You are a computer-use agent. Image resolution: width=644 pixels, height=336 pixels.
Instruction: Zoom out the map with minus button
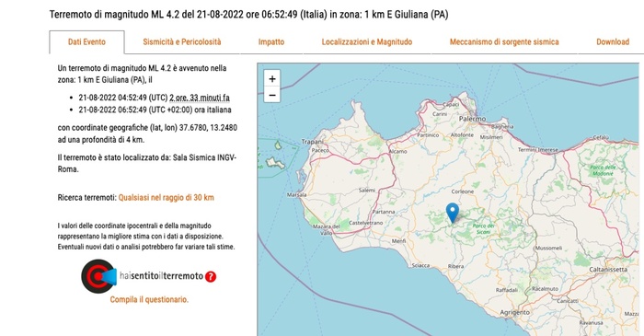pos(272,96)
